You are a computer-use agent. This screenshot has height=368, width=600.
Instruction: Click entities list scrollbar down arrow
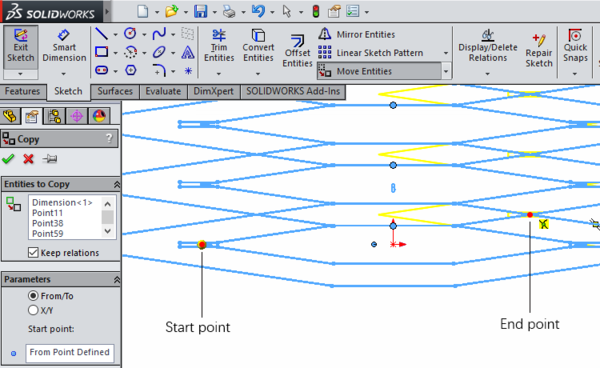[108, 231]
